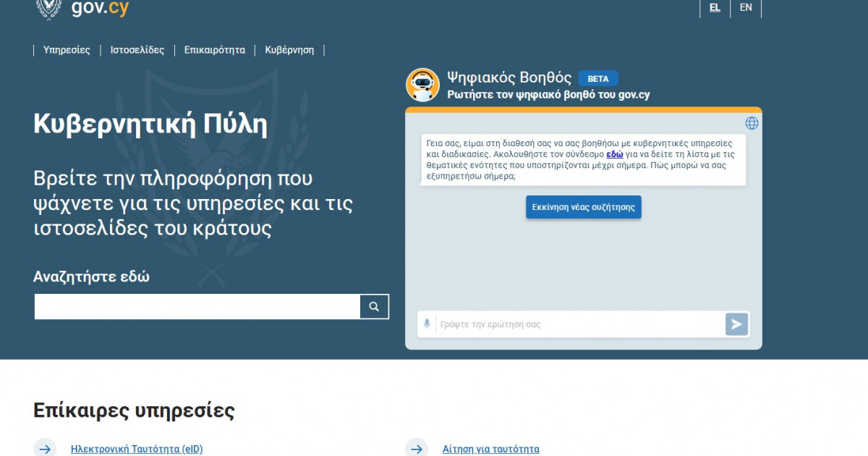Focus the Αναζητήστε εδώ search field
The height and width of the screenshot is (456, 868).
pyautogui.click(x=197, y=306)
